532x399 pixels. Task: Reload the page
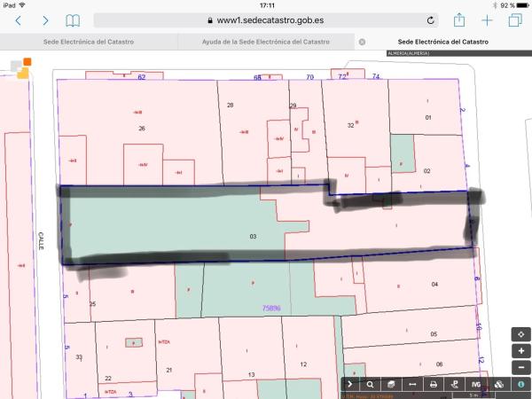pyautogui.click(x=431, y=20)
